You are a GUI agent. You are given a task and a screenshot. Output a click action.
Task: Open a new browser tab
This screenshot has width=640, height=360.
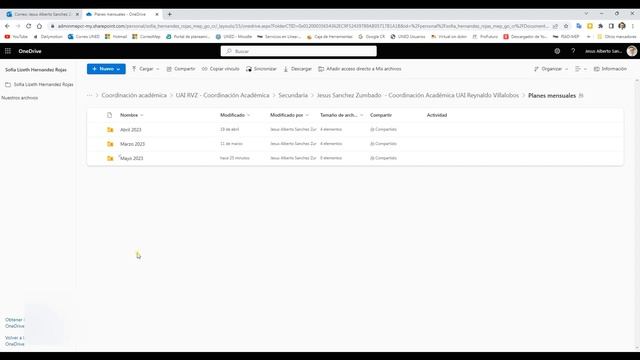point(169,14)
